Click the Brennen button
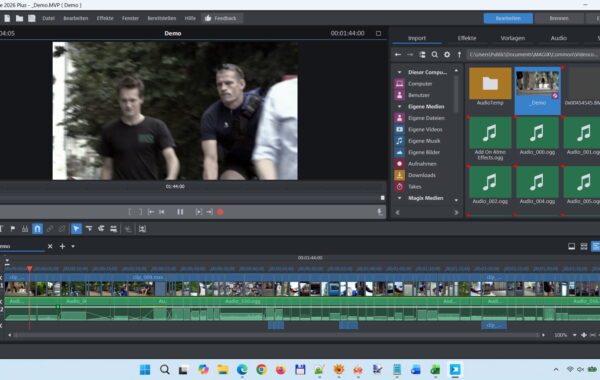The height and width of the screenshot is (380, 600). [x=559, y=18]
